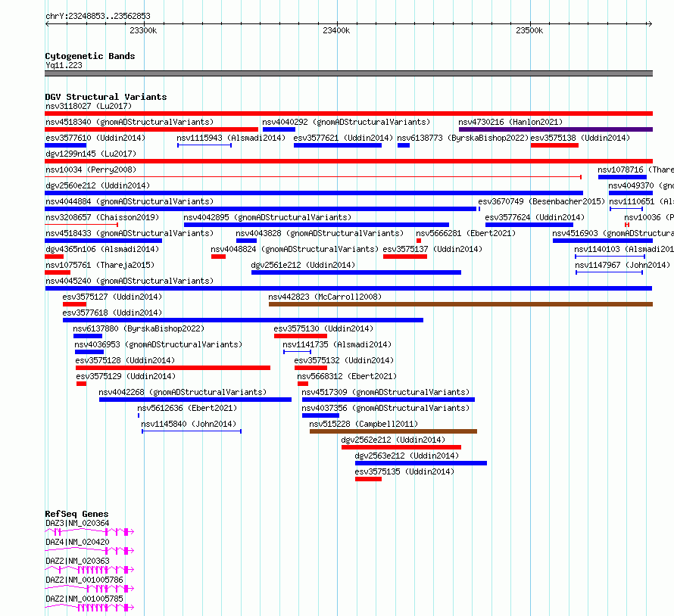
Task: Select dgv2562e212 (Uddin2014) label
Action: pos(393,440)
